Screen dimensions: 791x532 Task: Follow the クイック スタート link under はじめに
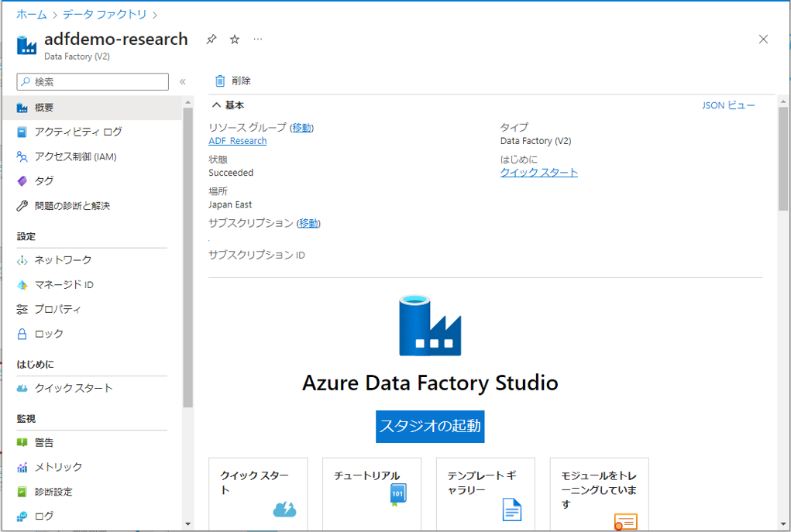coord(538,173)
